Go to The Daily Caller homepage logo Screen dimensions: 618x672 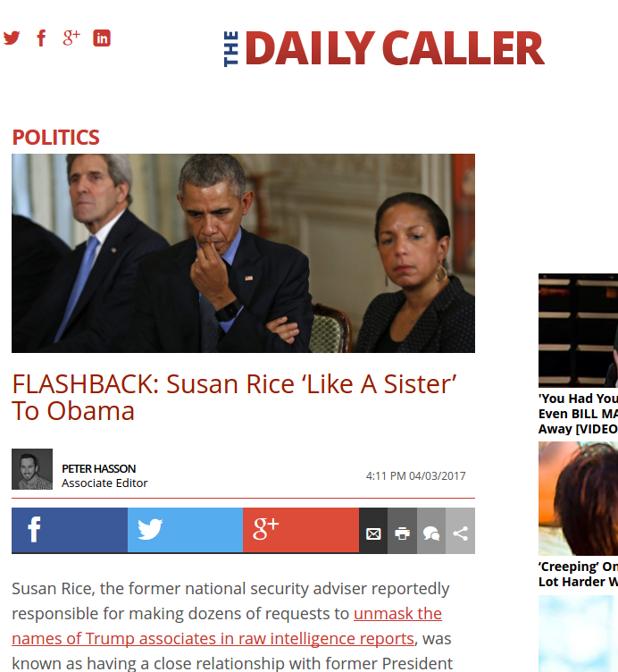(x=384, y=48)
